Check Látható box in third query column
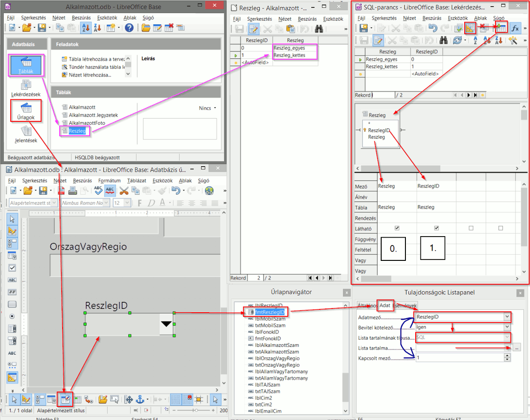530x420 pixels. 471,228
